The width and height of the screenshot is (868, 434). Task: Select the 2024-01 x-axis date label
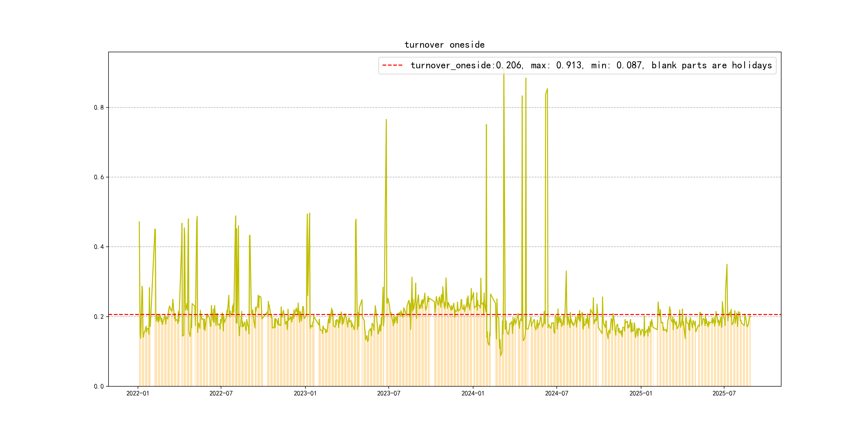coord(473,394)
